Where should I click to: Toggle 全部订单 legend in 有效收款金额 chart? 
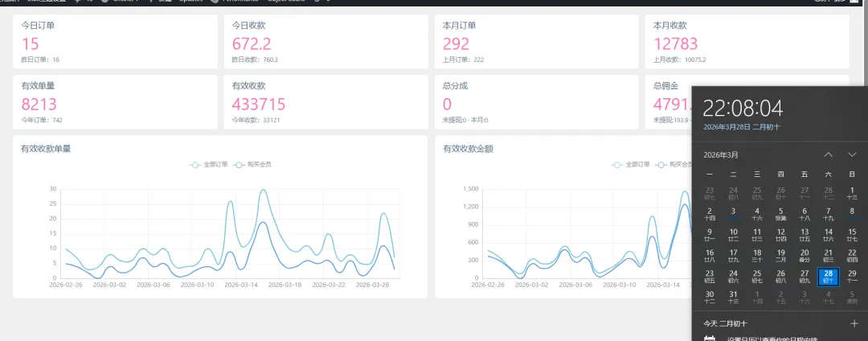coord(631,164)
